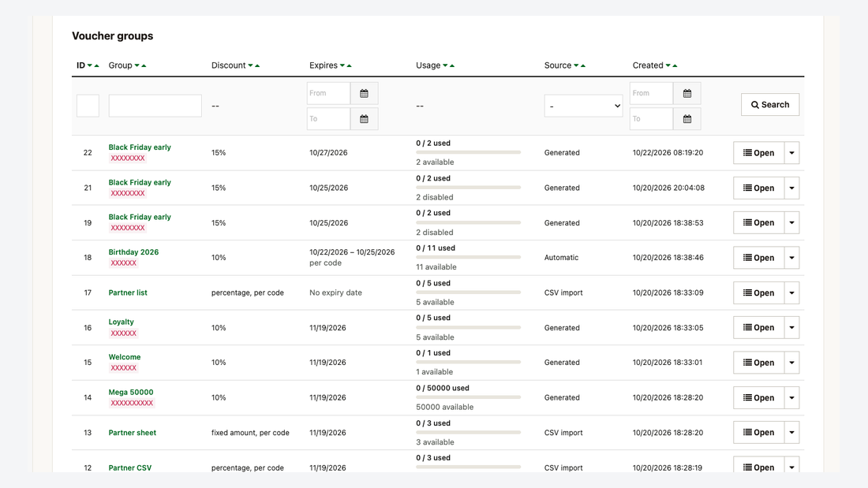The image size is (868, 488).
Task: Open the Welcome group row
Action: tap(758, 363)
